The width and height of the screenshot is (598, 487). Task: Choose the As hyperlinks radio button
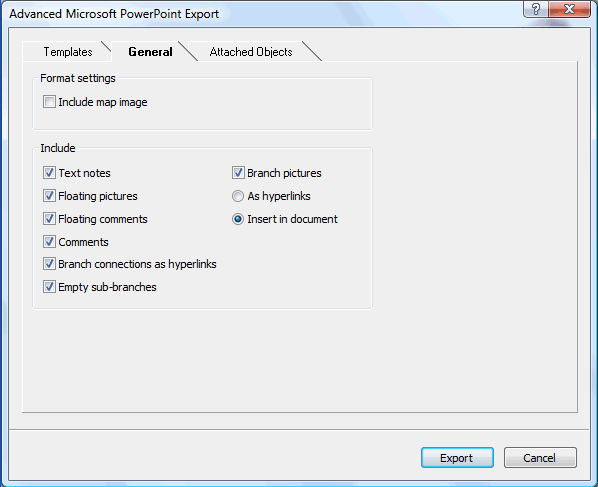238,196
